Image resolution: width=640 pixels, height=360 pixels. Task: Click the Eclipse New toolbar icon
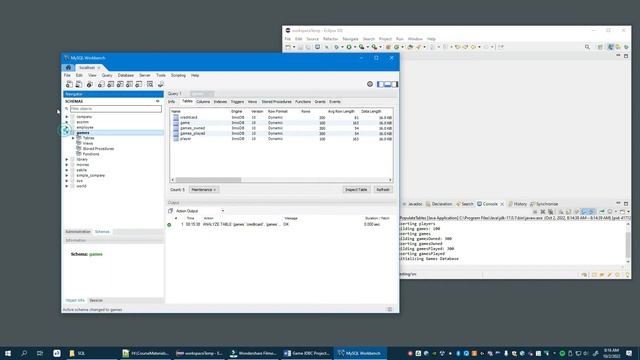coord(288,47)
